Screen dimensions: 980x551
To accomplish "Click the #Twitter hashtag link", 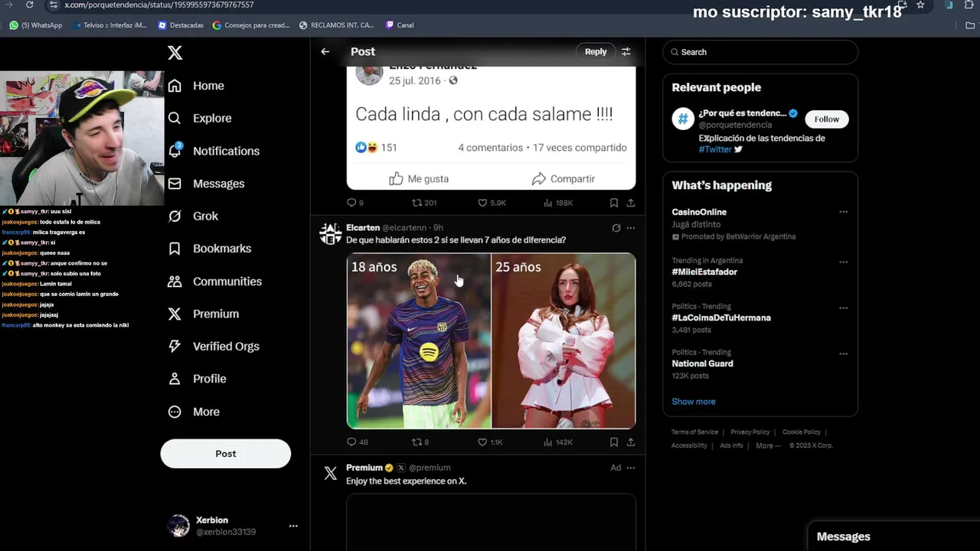I will point(715,150).
